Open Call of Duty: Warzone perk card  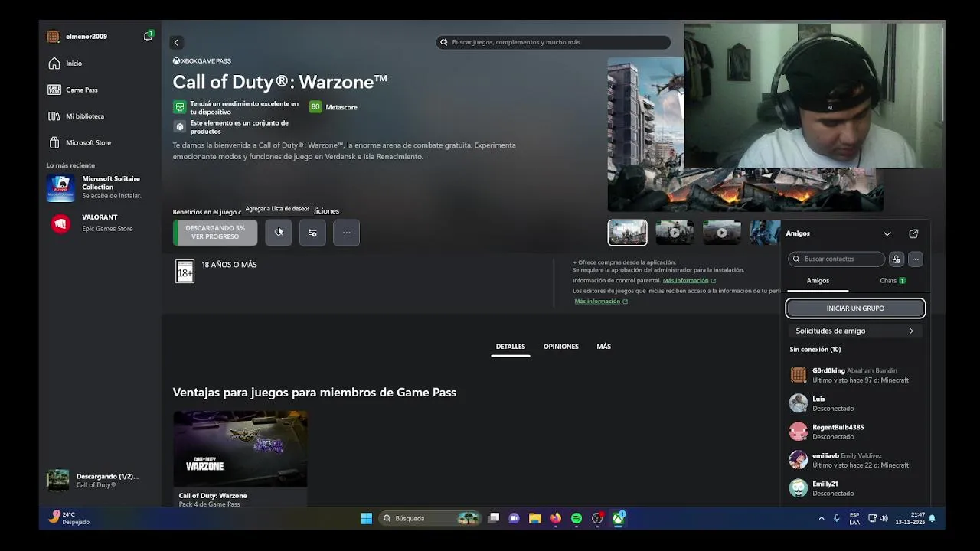(x=240, y=458)
